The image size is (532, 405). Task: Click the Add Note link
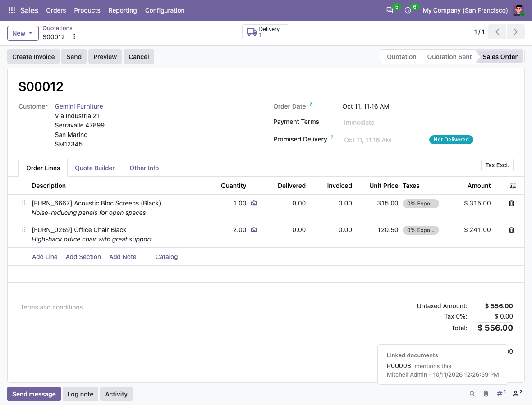pyautogui.click(x=123, y=257)
